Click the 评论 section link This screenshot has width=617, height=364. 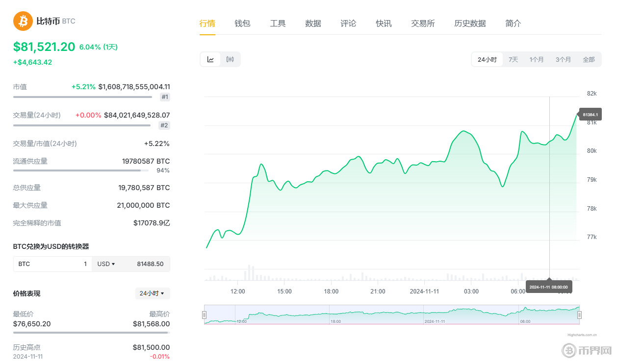click(x=348, y=23)
